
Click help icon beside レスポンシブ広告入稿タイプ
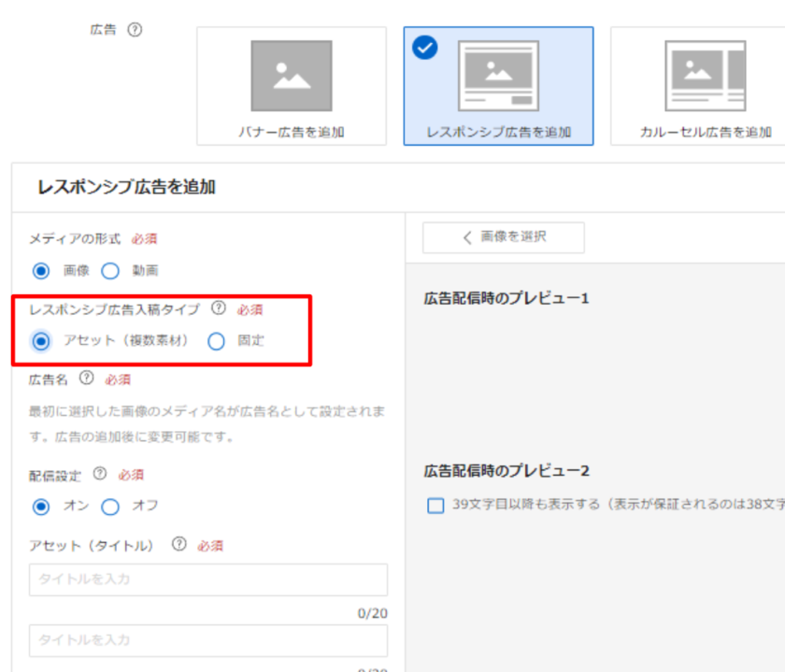pyautogui.click(x=218, y=307)
